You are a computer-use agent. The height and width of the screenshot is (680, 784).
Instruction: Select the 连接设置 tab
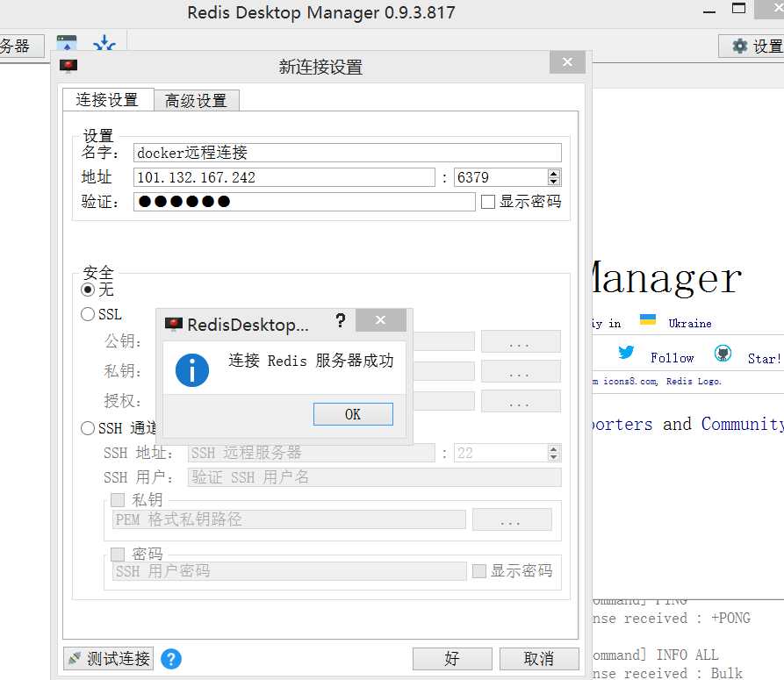point(107,99)
